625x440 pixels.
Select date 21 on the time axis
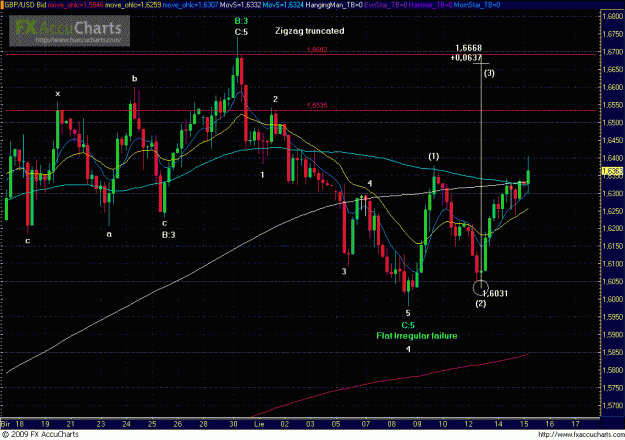[x=71, y=424]
